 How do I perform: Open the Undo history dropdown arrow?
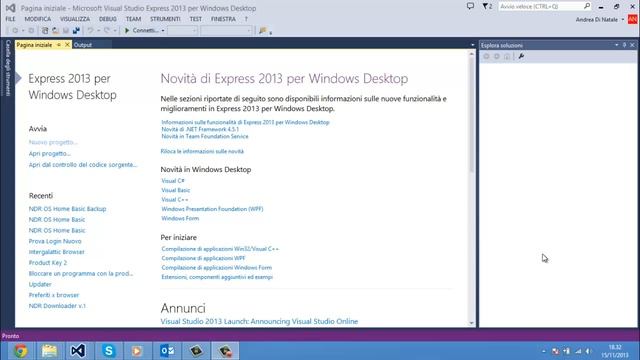point(98,31)
